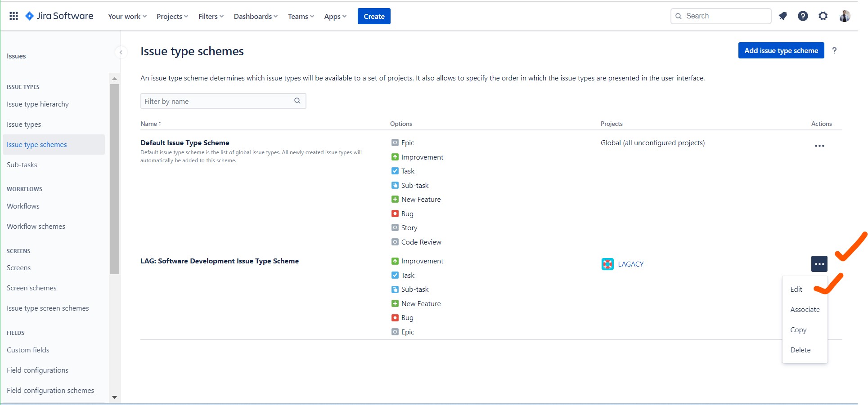Expand the Projects dropdown menu
This screenshot has height=405, width=868.
(172, 17)
